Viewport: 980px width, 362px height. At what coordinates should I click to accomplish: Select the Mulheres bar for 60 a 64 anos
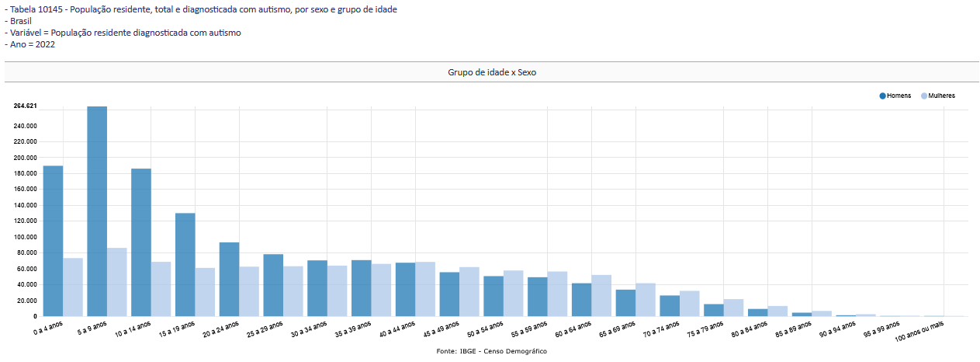click(601, 295)
